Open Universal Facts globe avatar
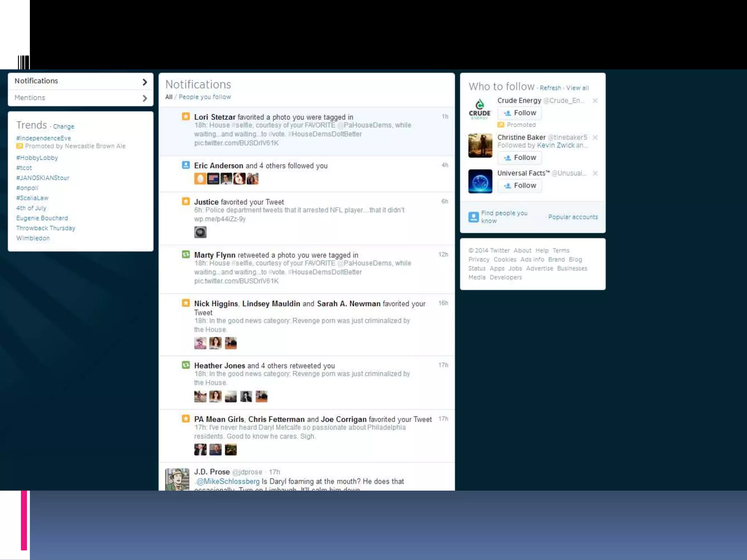The image size is (747, 560). point(480,181)
